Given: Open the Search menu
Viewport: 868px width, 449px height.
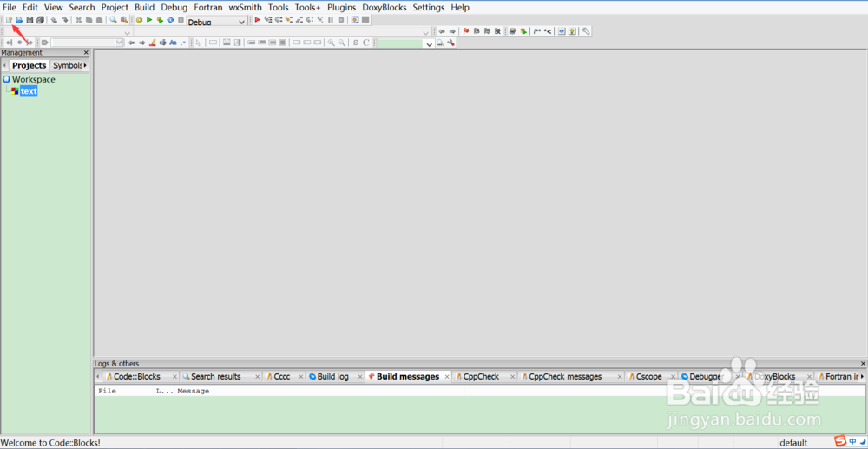Looking at the screenshot, I should [x=82, y=7].
